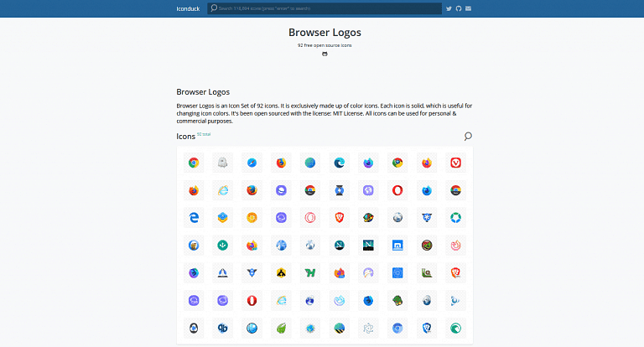Screen dimensions: 644x347
Task: Click the large 'Browser Logos' page title
Action: tap(325, 33)
